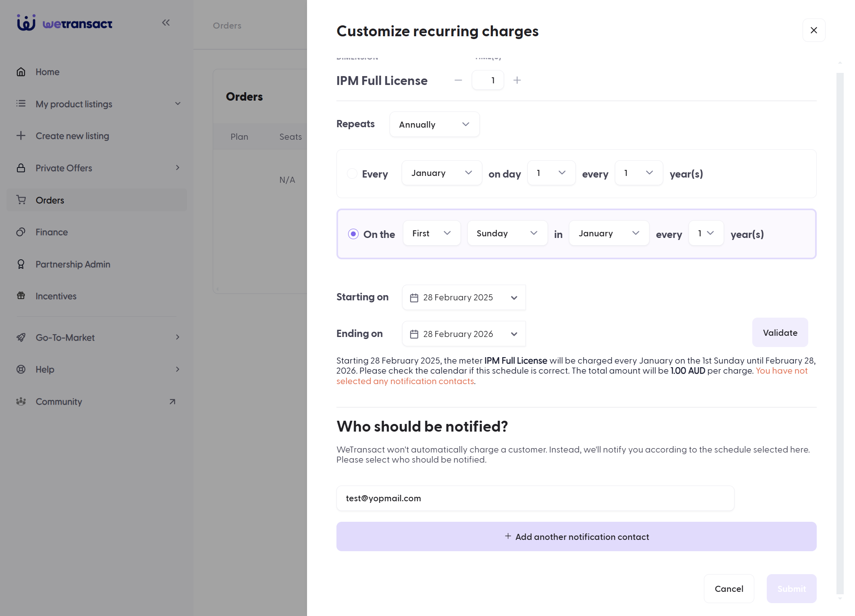The width and height of the screenshot is (855, 616).
Task: Expand My product listings menu
Action: pos(178,104)
